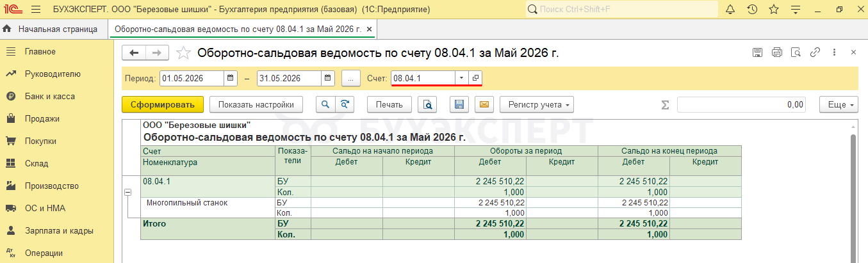The width and height of the screenshot is (868, 263).
Task: Click the period selection ellipsis button
Action: 351,78
